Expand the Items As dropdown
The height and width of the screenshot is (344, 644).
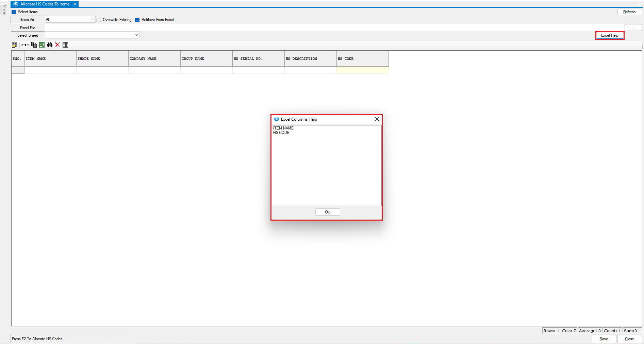(x=92, y=19)
